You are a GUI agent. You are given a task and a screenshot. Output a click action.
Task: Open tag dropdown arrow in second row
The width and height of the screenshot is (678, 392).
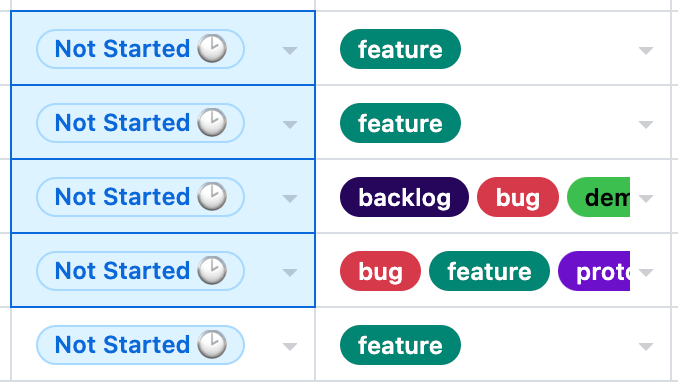coord(646,124)
